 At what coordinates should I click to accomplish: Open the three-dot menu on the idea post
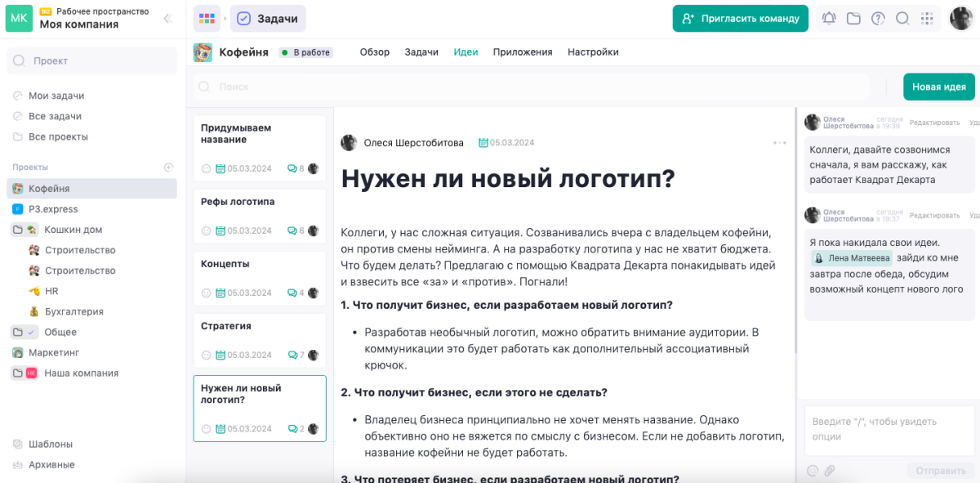(x=779, y=141)
